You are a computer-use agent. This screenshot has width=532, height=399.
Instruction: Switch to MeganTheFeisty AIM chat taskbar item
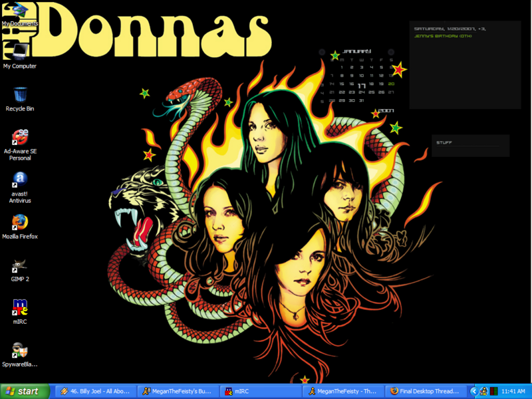(342, 391)
